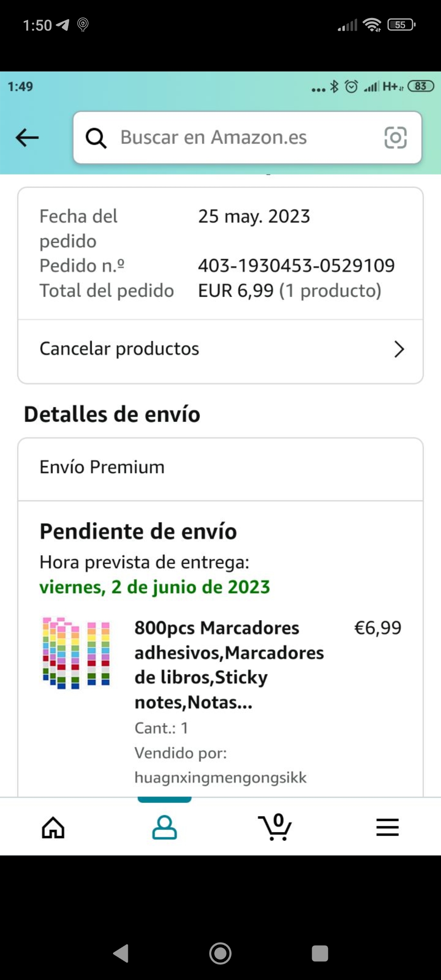Select order number 403-1930453-0529109
Image resolution: width=441 pixels, height=980 pixels.
point(296,266)
